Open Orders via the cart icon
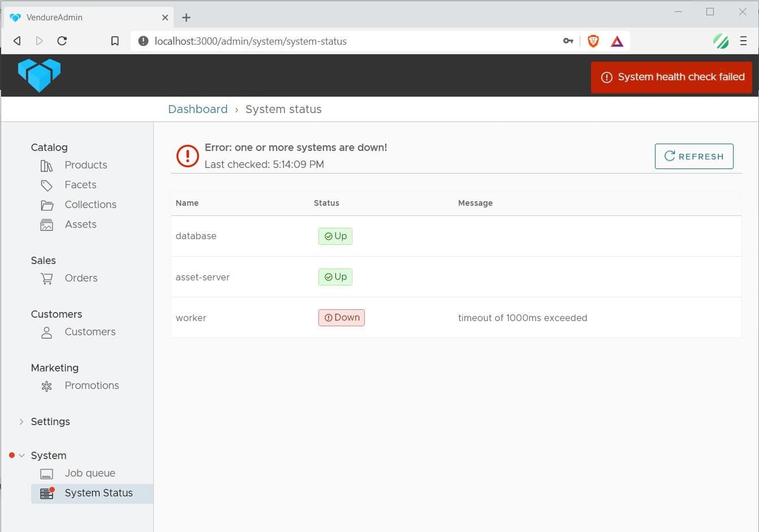 pyautogui.click(x=46, y=278)
